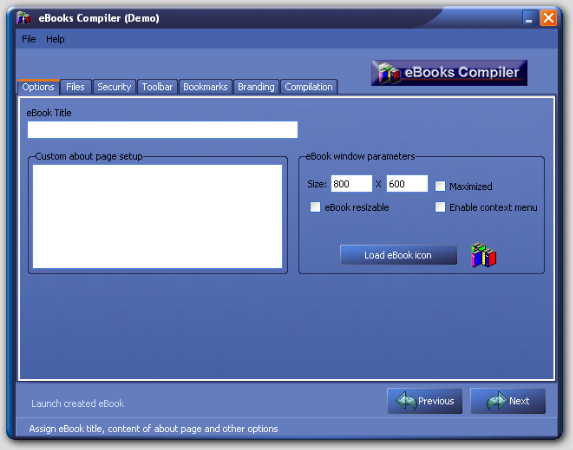Viewport: 573px width, 450px height.
Task: Go back using the Previous button
Action: pos(425,401)
